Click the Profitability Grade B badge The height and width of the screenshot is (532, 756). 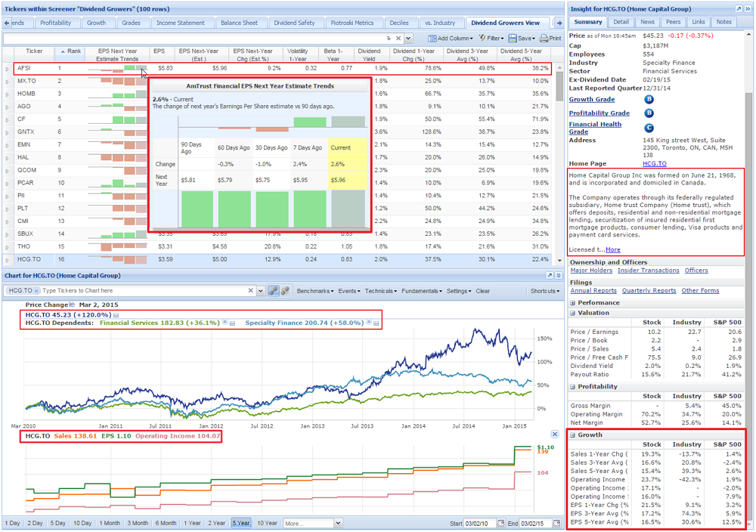point(649,113)
